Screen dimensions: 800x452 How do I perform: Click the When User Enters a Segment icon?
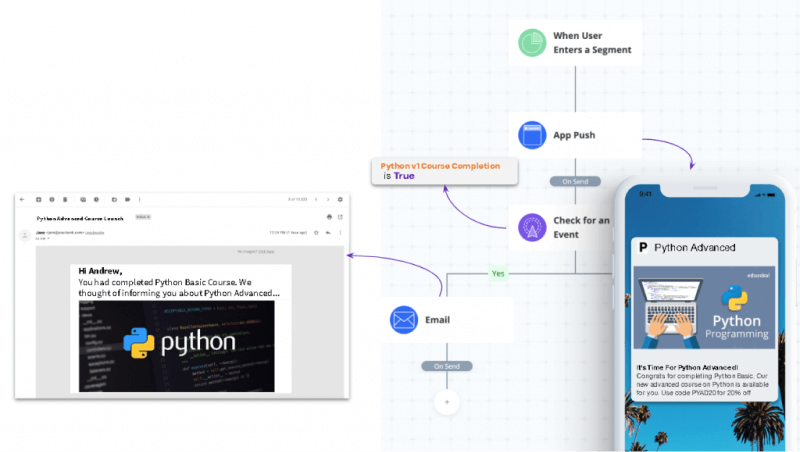tap(531, 43)
